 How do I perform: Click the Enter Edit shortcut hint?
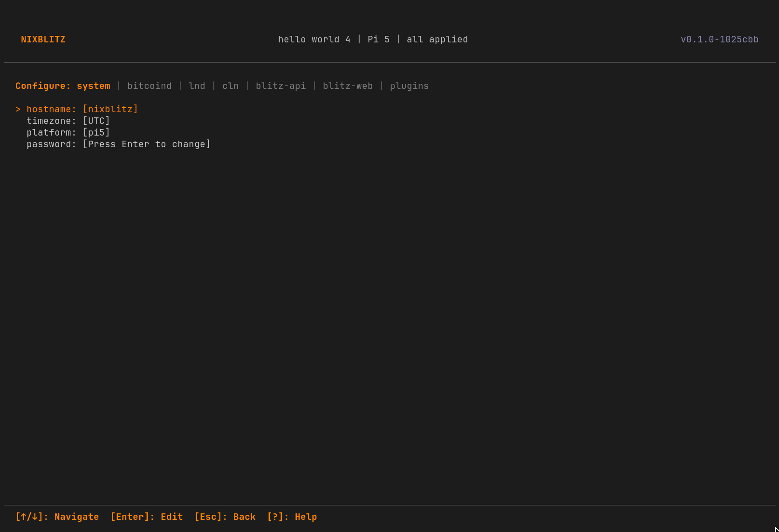click(x=146, y=517)
